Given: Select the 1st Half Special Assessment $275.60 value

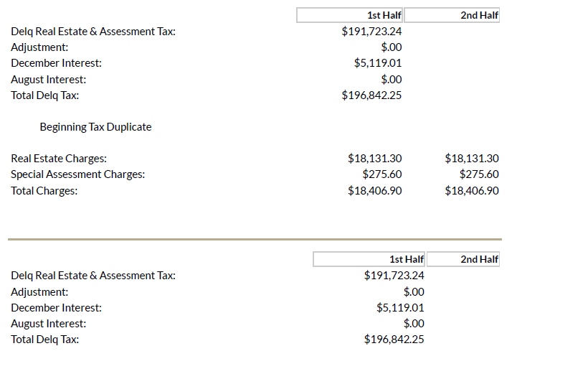Looking at the screenshot, I should (x=381, y=174).
